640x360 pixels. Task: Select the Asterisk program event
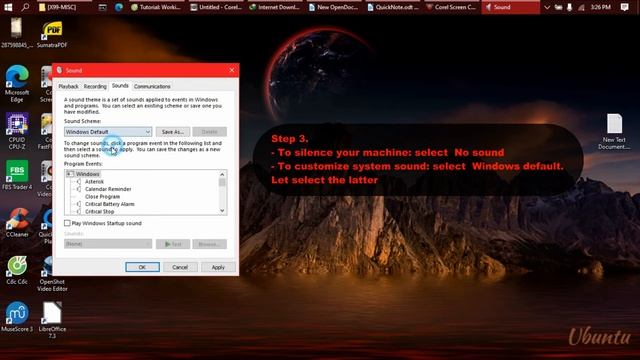tap(94, 182)
